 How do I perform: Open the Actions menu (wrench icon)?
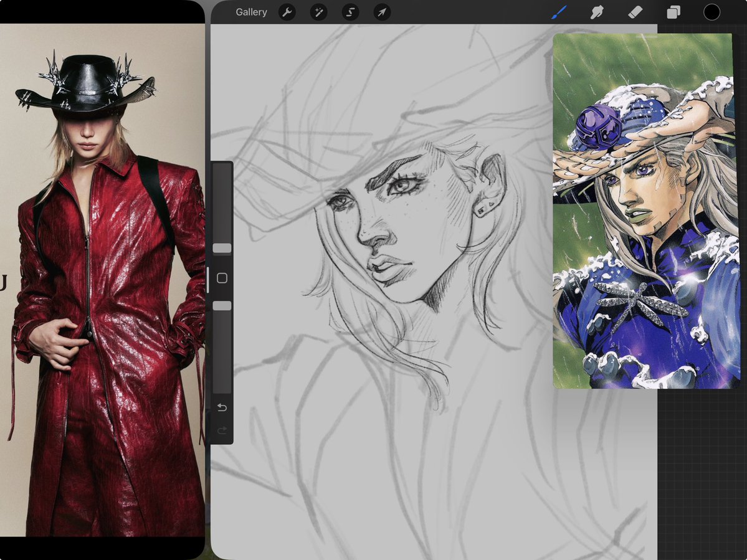tap(287, 12)
